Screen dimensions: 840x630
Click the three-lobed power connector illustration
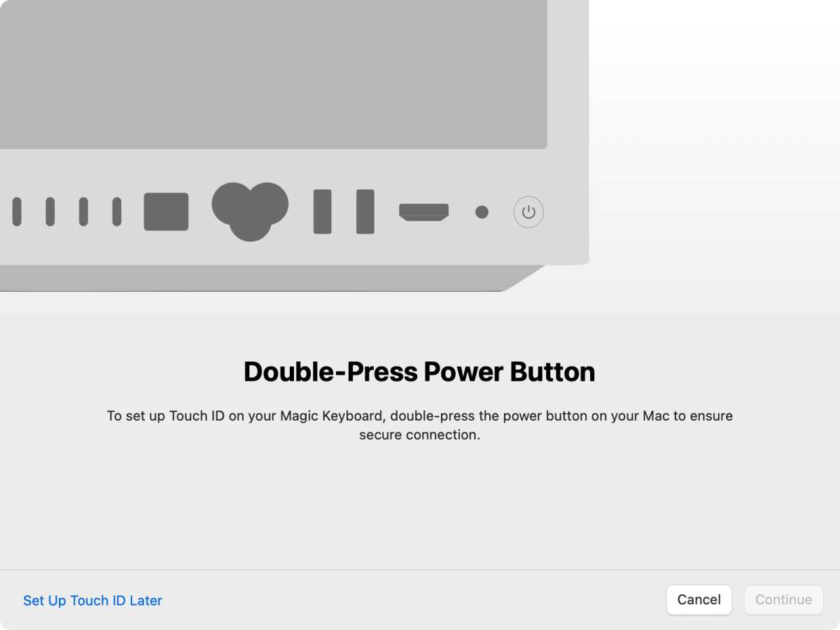pos(250,211)
